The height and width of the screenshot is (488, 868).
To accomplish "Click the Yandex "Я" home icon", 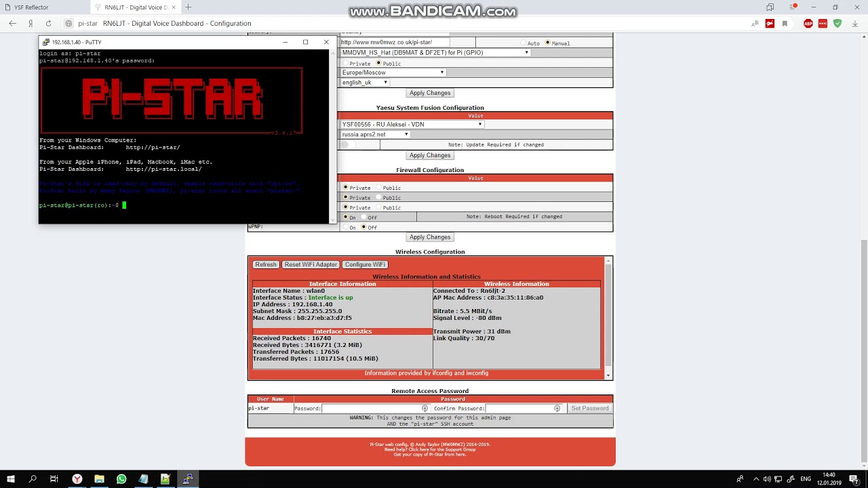I will click(x=31, y=23).
